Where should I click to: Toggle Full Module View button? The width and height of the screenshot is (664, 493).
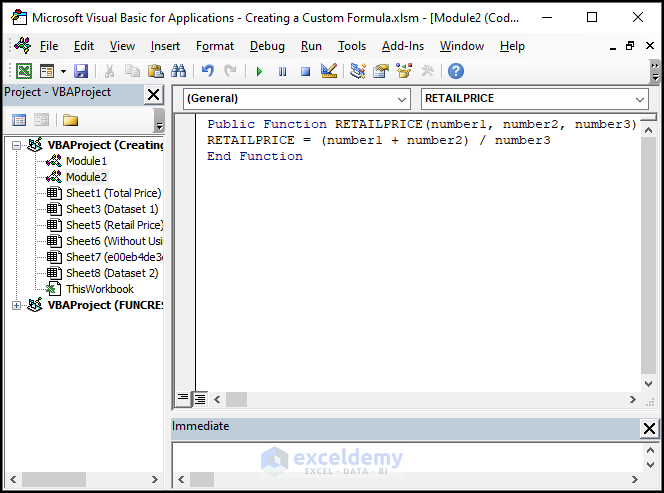(199, 399)
